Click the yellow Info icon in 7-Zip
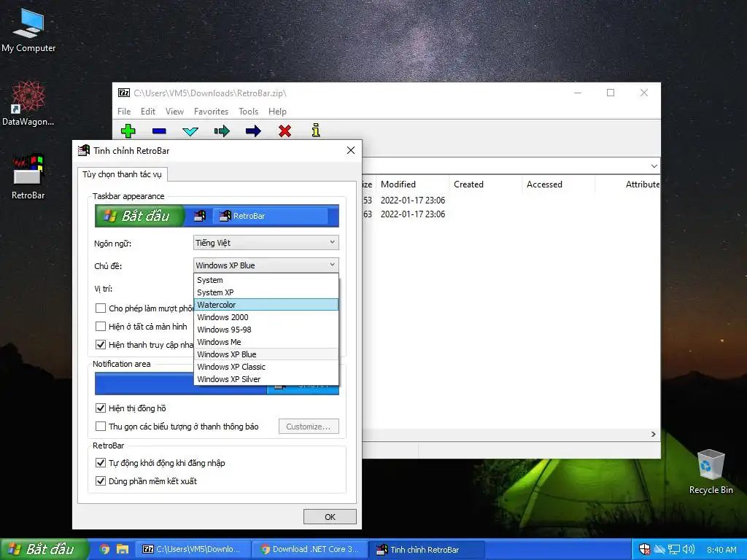Screen dimensions: 747x560 point(316,131)
